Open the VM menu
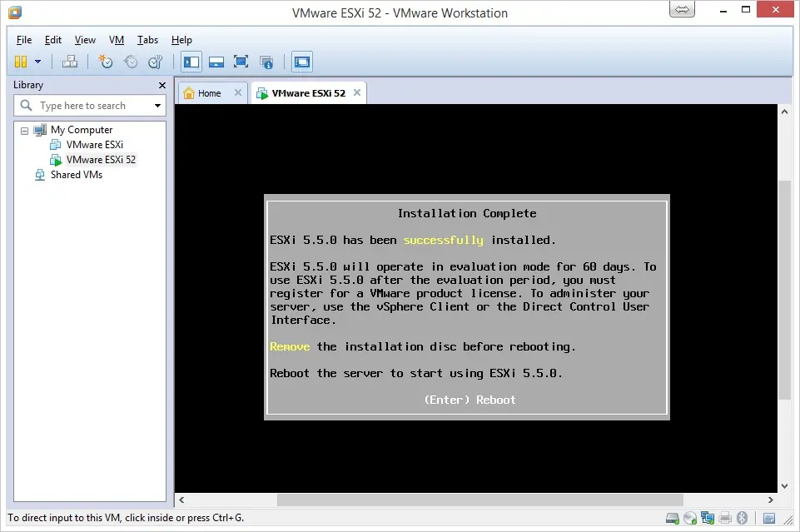 [117, 40]
